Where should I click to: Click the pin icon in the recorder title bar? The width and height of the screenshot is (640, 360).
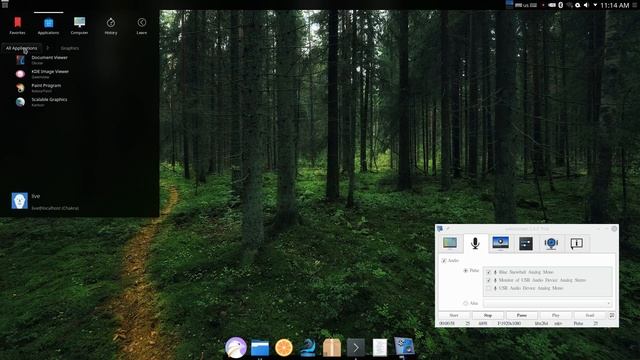coord(448,229)
